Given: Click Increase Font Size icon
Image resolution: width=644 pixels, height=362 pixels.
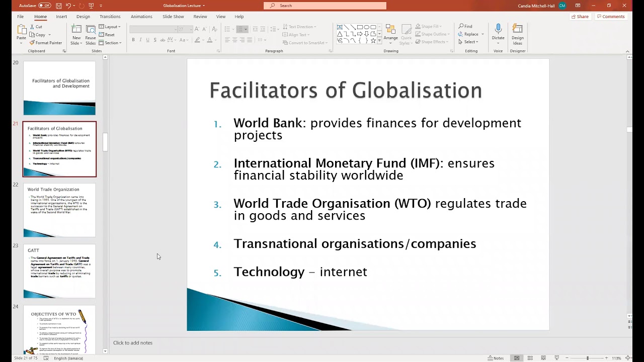Looking at the screenshot, I should pyautogui.click(x=197, y=29).
